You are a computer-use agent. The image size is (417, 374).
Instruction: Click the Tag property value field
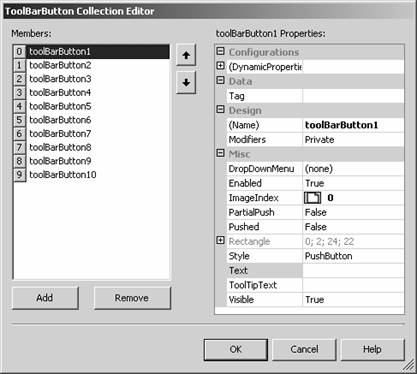tap(353, 96)
